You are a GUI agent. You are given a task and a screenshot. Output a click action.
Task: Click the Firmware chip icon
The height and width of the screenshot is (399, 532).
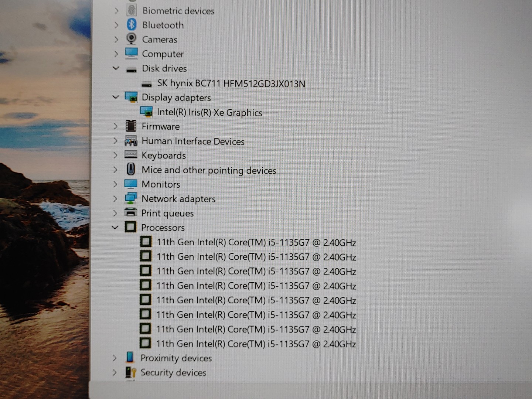pyautogui.click(x=131, y=126)
